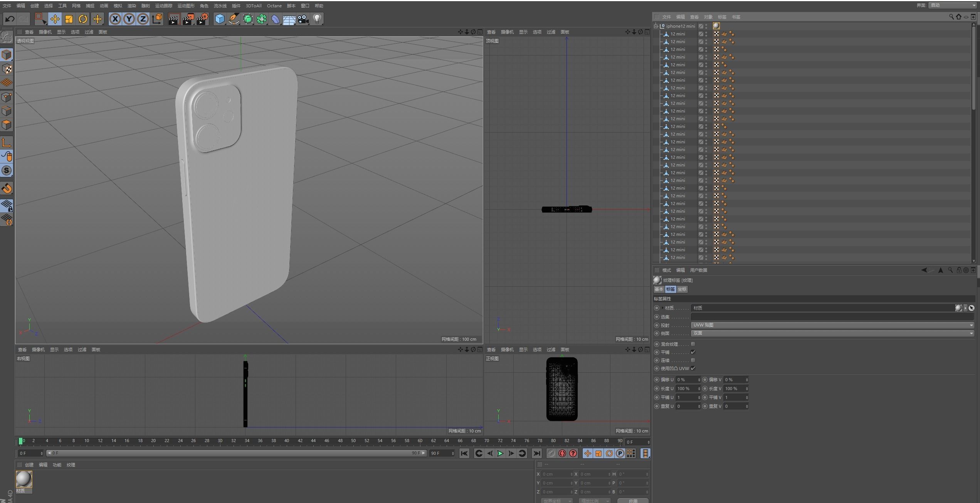Open 用户数据 in attribute manager

pos(698,270)
